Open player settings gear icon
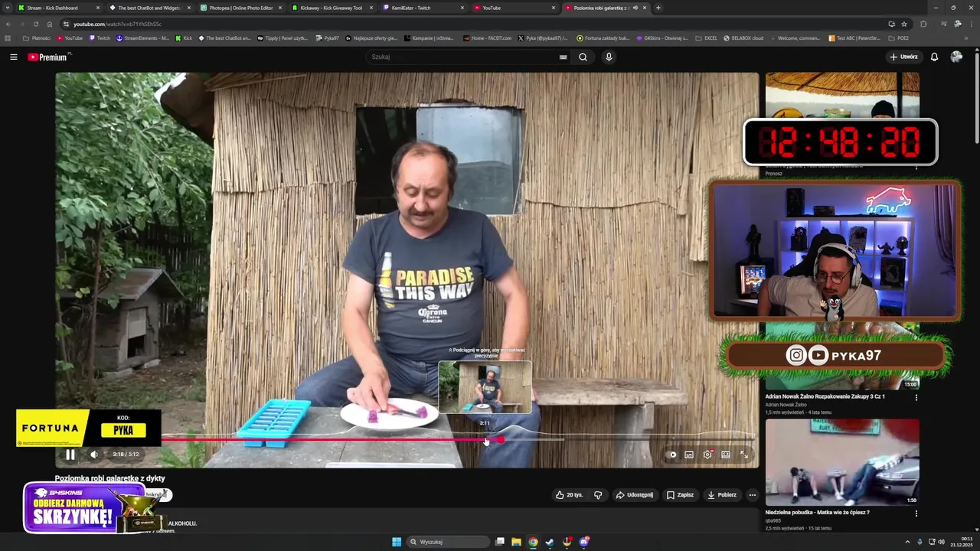The image size is (980, 551). pos(707,455)
